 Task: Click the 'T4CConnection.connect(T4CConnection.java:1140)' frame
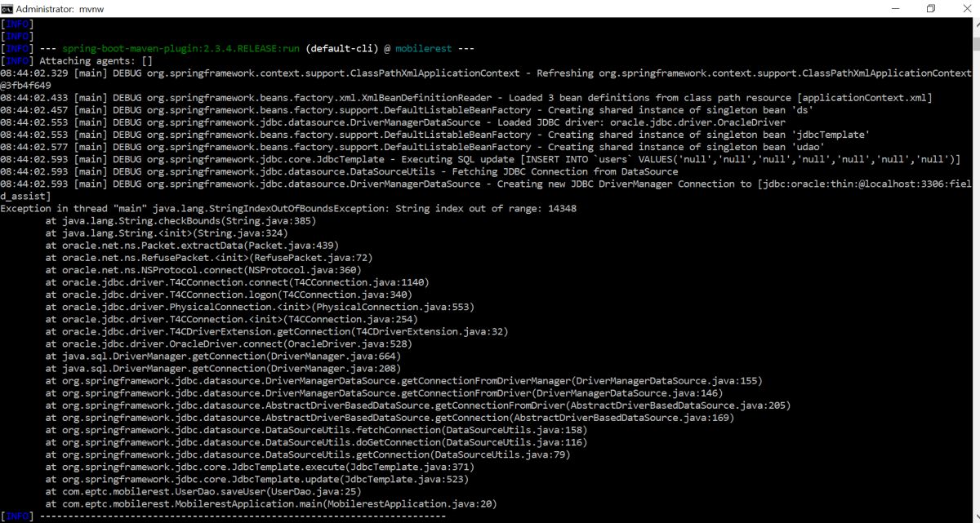(237, 282)
